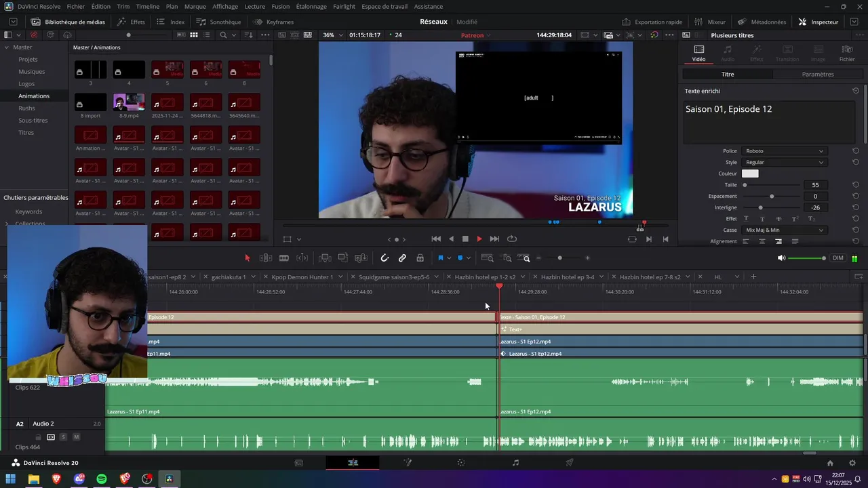Image resolution: width=868 pixels, height=488 pixels.
Task: Solo Audio 2 track with S button
Action: 64,437
